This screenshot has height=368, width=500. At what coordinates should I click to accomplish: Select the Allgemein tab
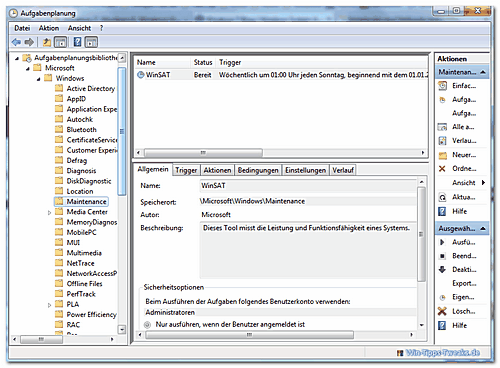(153, 169)
